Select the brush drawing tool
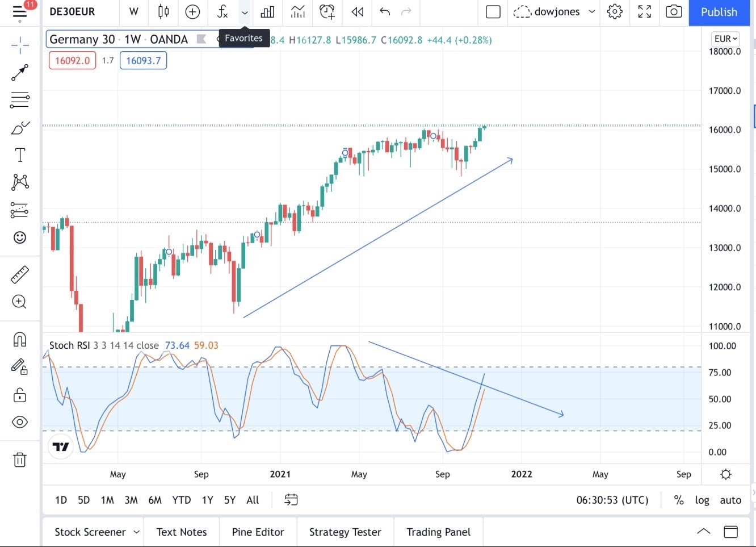This screenshot has height=547, width=756. tap(20, 127)
